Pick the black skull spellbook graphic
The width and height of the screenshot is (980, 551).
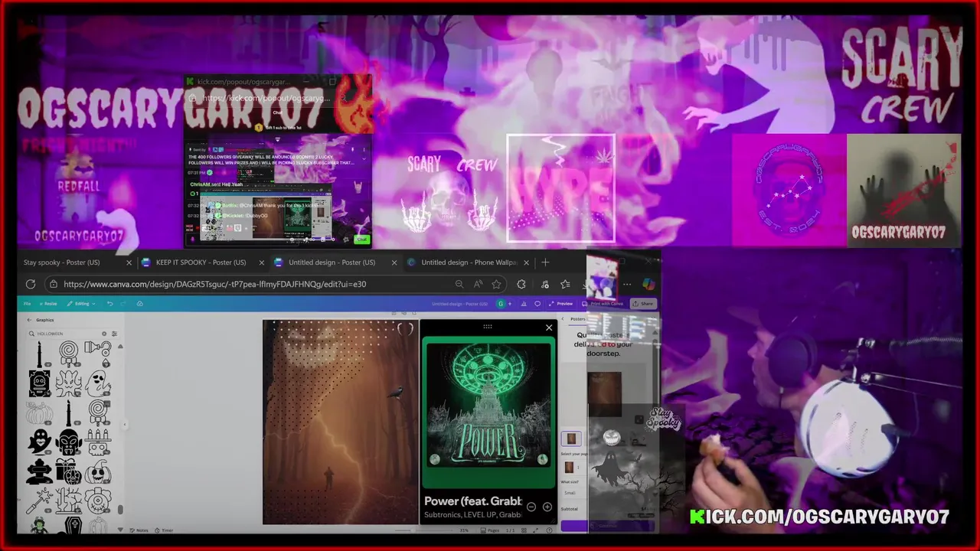pos(39,383)
